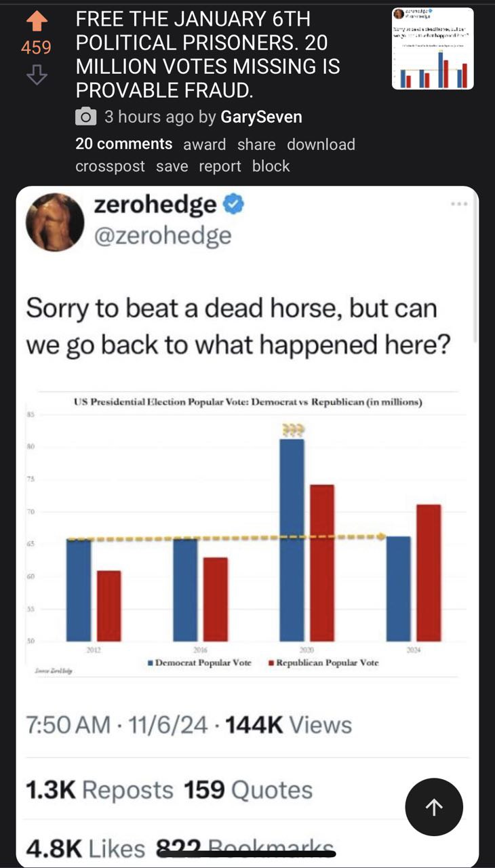This screenshot has height=868, width=495.
Task: Select the share option
Action: pos(256,144)
